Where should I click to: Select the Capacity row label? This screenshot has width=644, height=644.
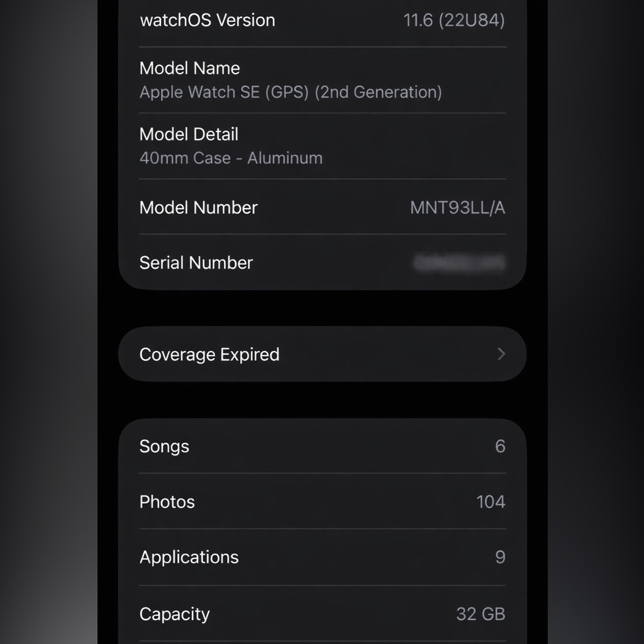click(x=175, y=614)
